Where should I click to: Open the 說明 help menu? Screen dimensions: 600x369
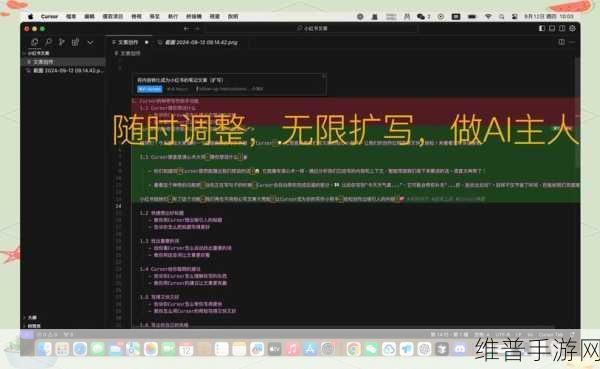point(233,16)
